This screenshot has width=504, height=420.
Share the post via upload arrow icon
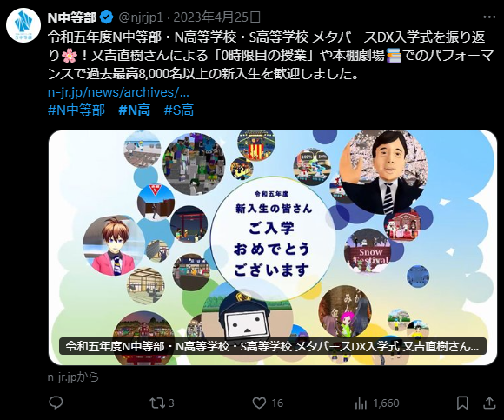click(x=489, y=403)
